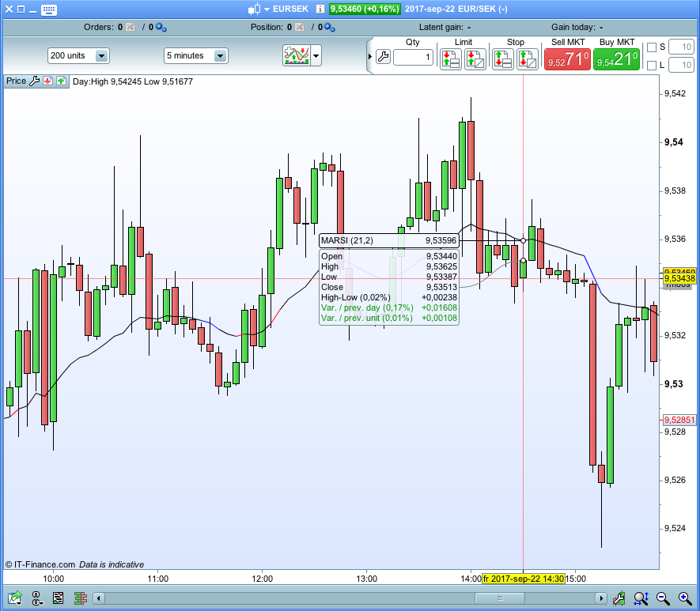Enable the L checkbox
Image resolution: width=700 pixels, height=611 pixels.
[652, 66]
